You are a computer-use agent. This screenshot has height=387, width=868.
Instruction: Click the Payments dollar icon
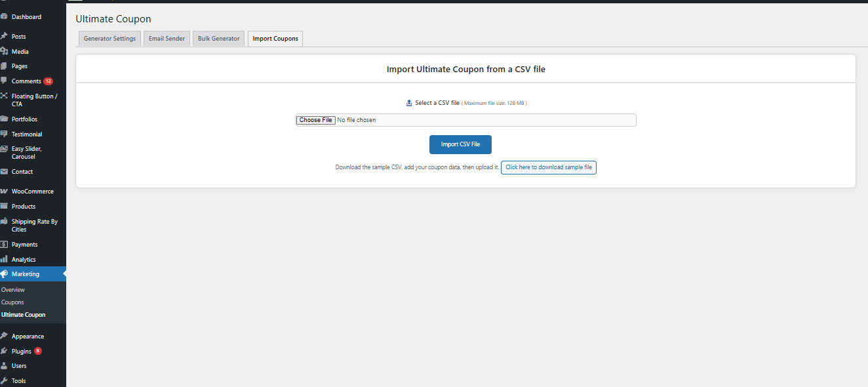4,245
